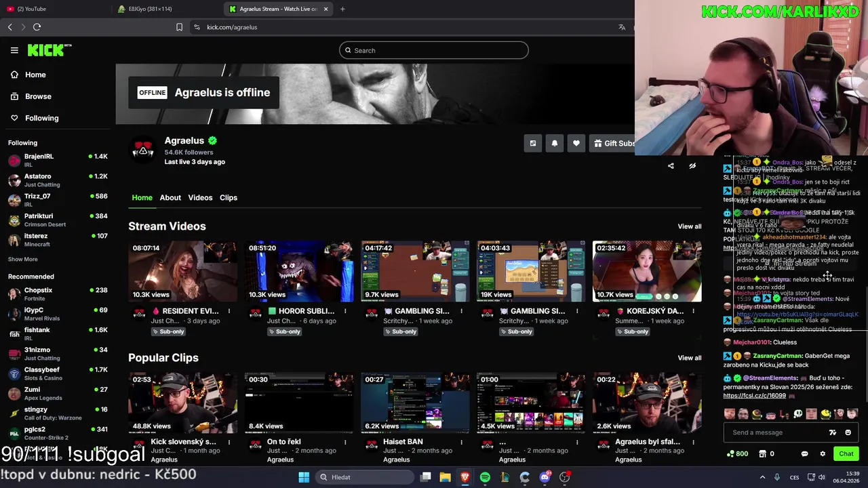
Task: Open the channel news feed icon button
Action: pyautogui.click(x=533, y=143)
